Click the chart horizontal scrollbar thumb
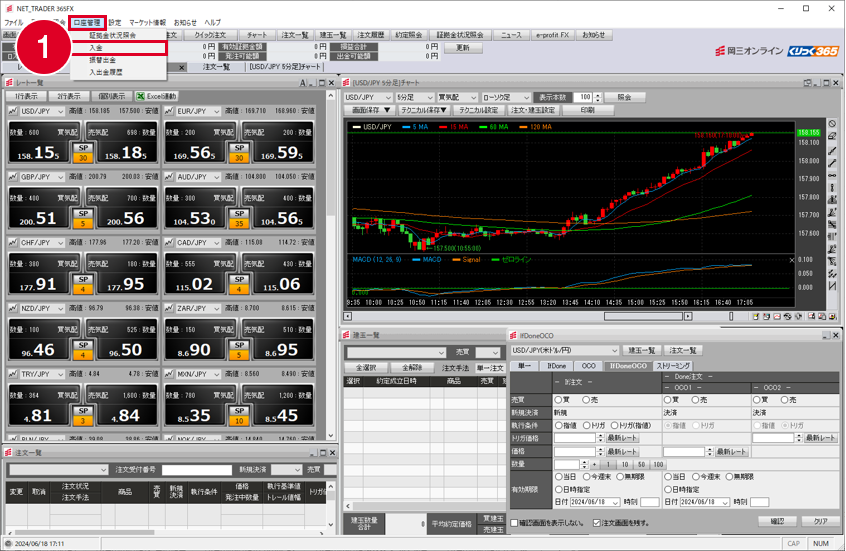The image size is (846, 551). pyautogui.click(x=644, y=316)
